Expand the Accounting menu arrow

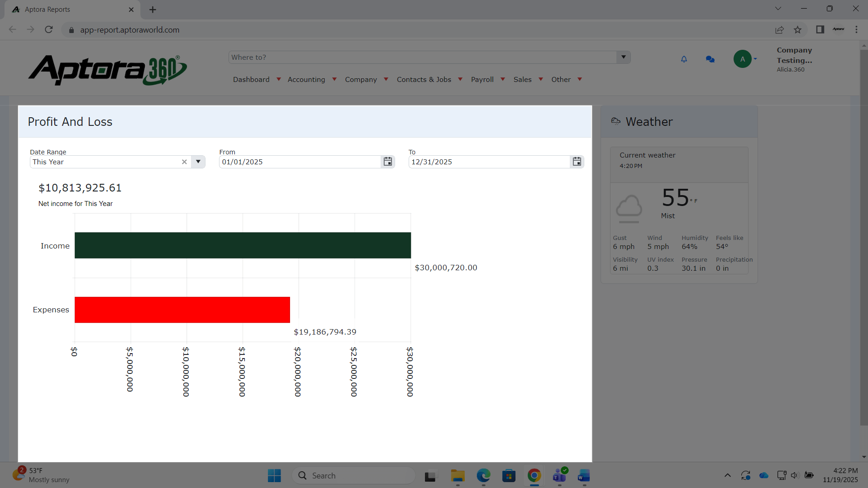(334, 79)
